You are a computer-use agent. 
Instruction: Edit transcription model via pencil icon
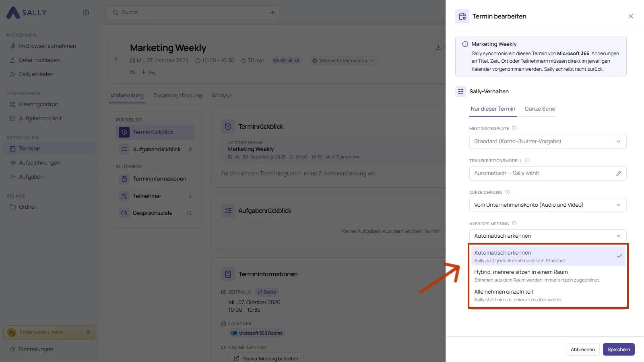tap(619, 173)
